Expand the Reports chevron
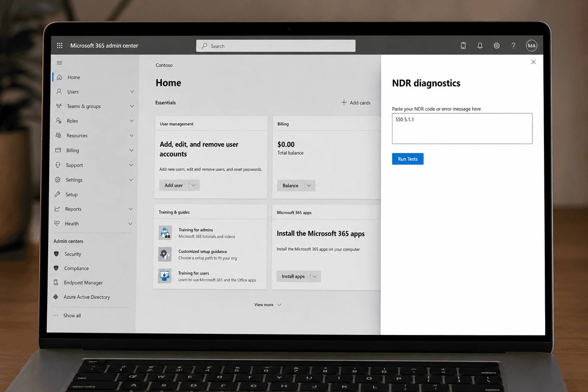 (131, 209)
